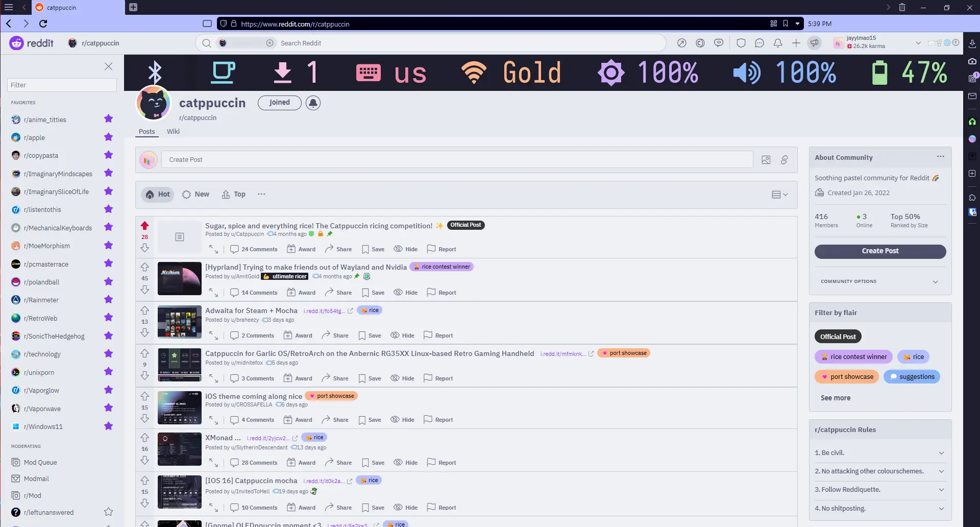Click the plus create post icon in header
The image size is (980, 527).
[x=796, y=43]
